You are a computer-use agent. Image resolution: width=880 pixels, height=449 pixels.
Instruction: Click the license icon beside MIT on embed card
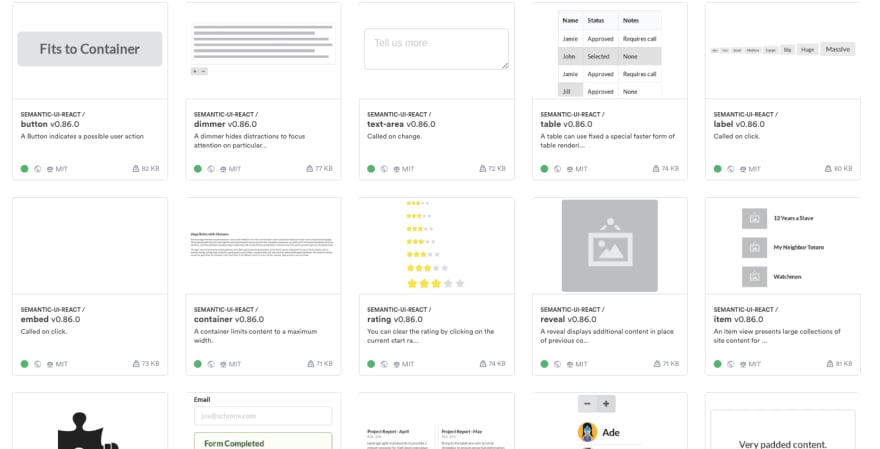point(49,364)
